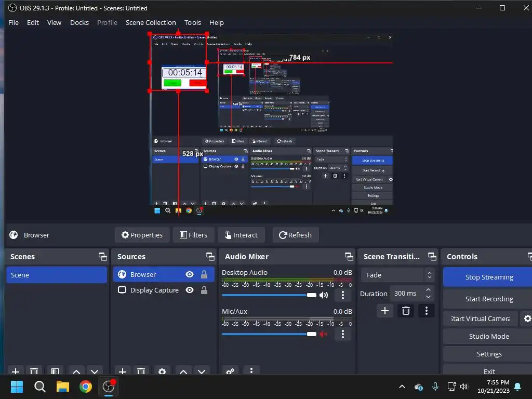Delete the scene transition with the trash icon
Screen dimensions: 532x399
[406, 311]
